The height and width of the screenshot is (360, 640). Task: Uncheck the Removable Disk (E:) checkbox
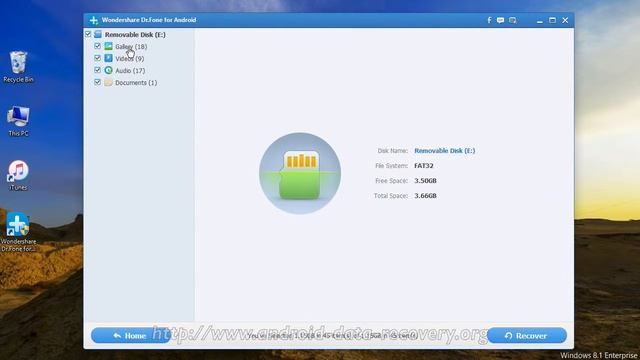coord(88,34)
